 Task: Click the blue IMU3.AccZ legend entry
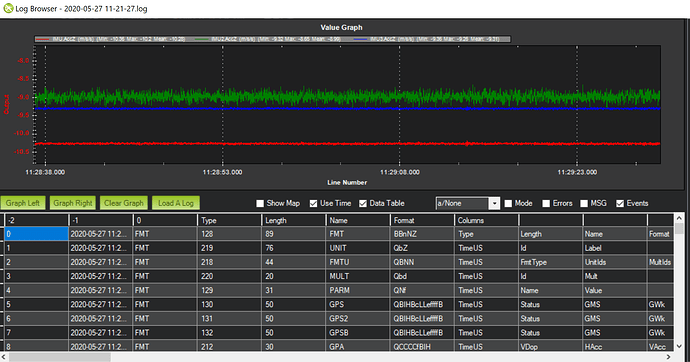tap(430, 39)
